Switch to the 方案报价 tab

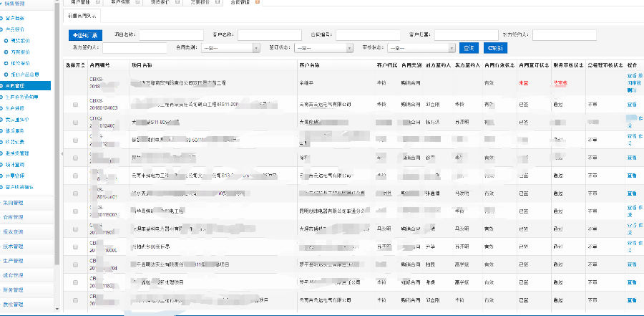point(200,2)
